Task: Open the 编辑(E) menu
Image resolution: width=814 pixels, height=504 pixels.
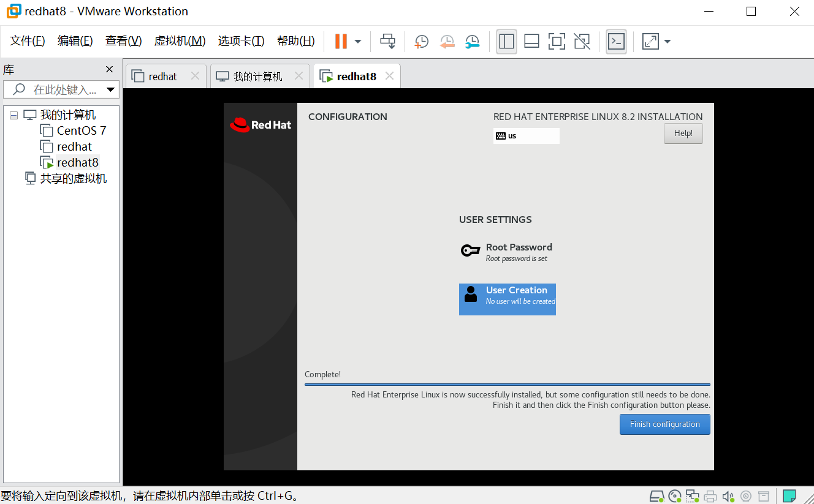Action: pyautogui.click(x=75, y=41)
